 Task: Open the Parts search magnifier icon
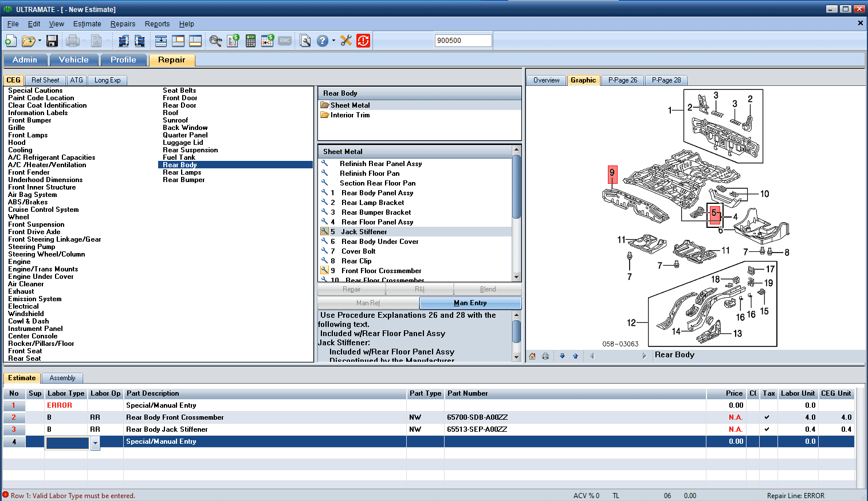click(216, 41)
